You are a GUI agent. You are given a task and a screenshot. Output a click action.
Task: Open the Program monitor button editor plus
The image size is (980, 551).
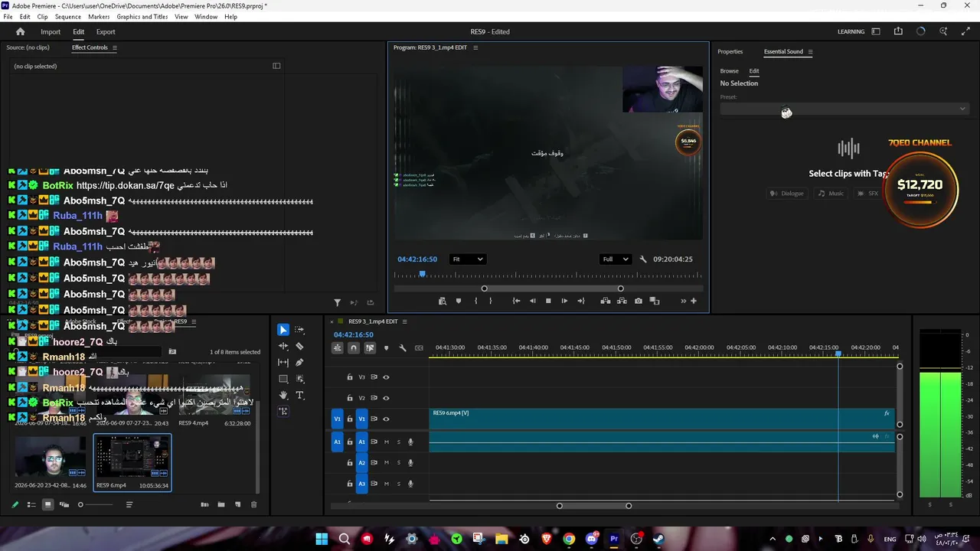[x=694, y=301]
